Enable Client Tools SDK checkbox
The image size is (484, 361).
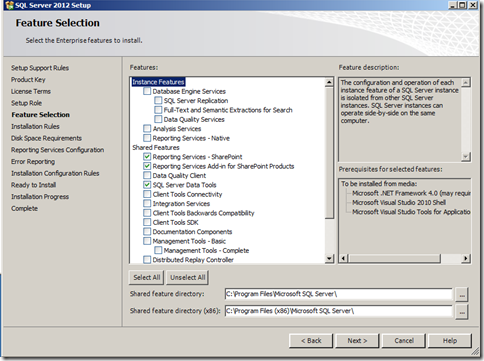click(147, 222)
